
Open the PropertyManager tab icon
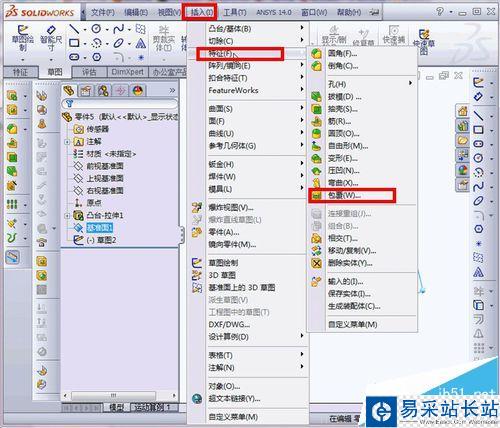coord(86,90)
